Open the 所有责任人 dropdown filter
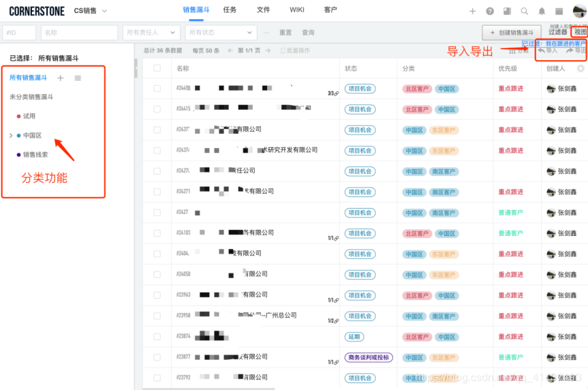Image resolution: width=588 pixels, height=390 pixels. 151,33
